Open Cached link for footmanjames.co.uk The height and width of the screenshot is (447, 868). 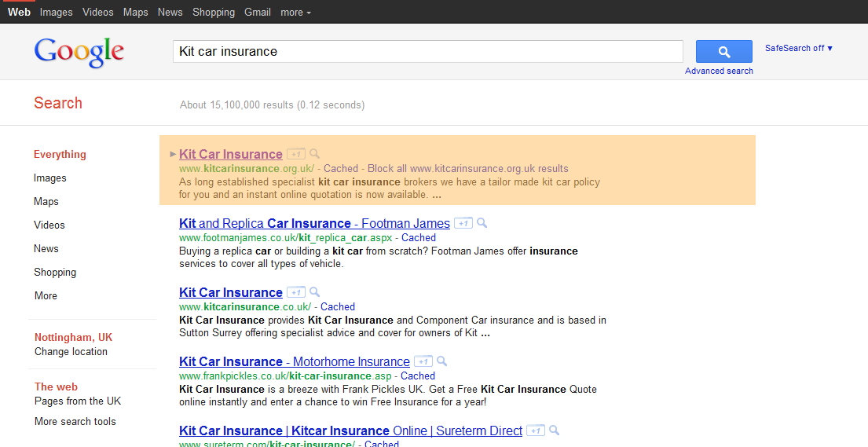click(419, 237)
